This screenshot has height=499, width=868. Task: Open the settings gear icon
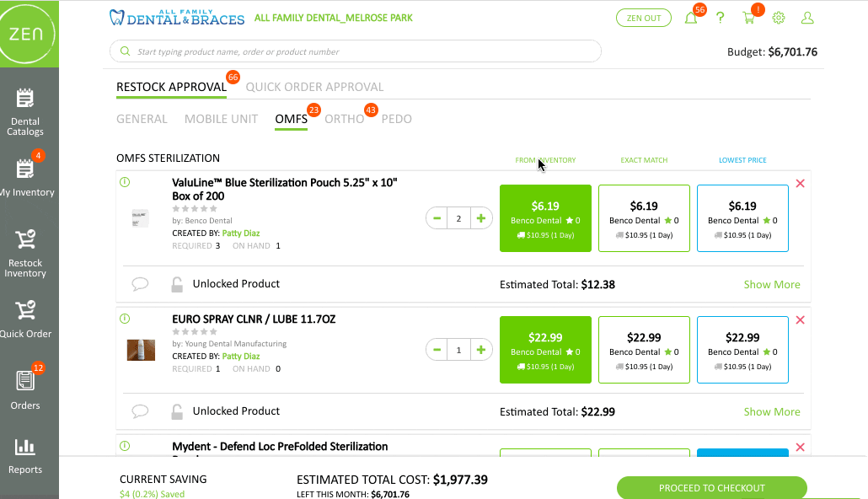[x=779, y=18]
